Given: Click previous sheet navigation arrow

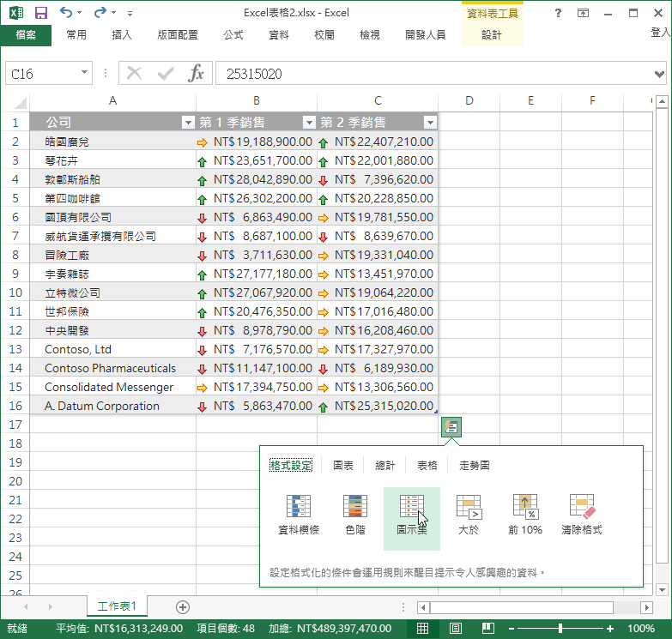Looking at the screenshot, I should click(26, 607).
